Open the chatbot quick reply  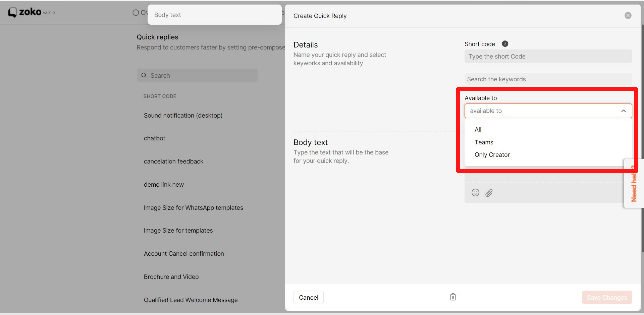155,138
